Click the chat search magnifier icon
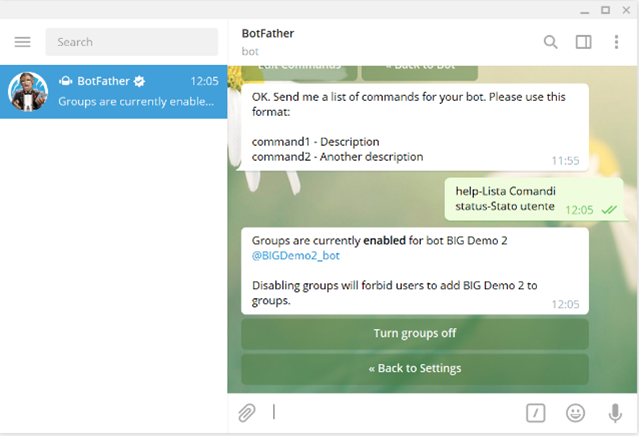Image resolution: width=639 pixels, height=436 pixels. tap(551, 42)
